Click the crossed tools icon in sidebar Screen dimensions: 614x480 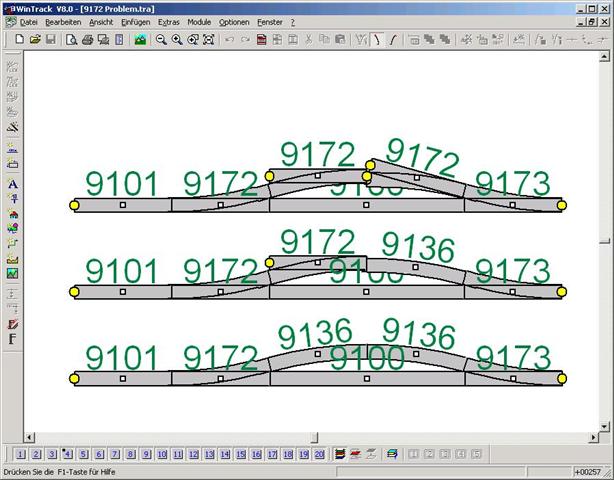click(x=13, y=127)
